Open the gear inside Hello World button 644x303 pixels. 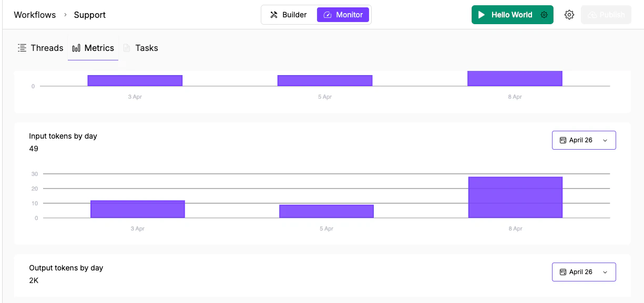544,14
